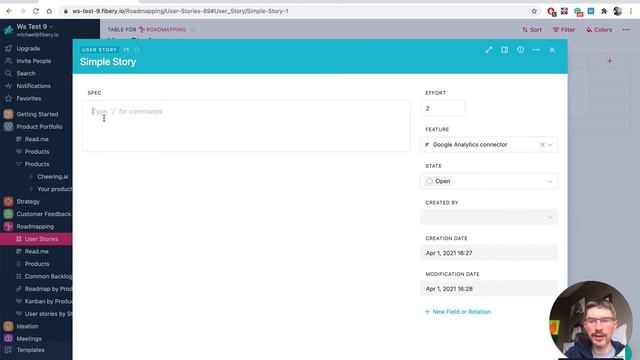Viewport: 640px width, 360px height.
Task: Open the table view more options dots
Action: point(626,29)
